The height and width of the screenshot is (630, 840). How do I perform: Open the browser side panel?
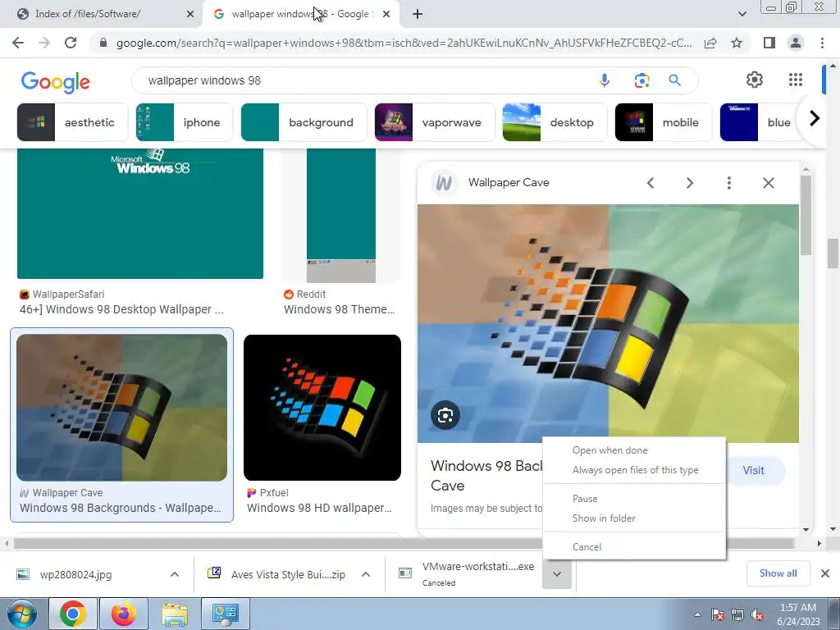(769, 43)
